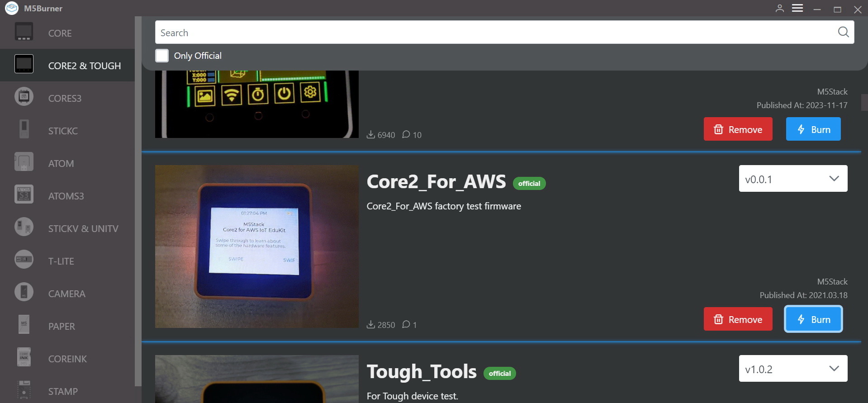Select ATOMS3 category label
868x403 pixels.
(66, 196)
